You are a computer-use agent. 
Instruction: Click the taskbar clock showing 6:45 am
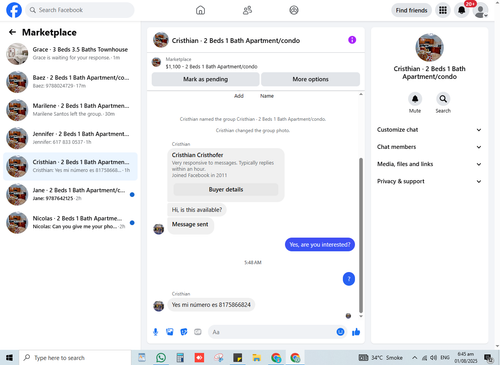[x=465, y=358]
